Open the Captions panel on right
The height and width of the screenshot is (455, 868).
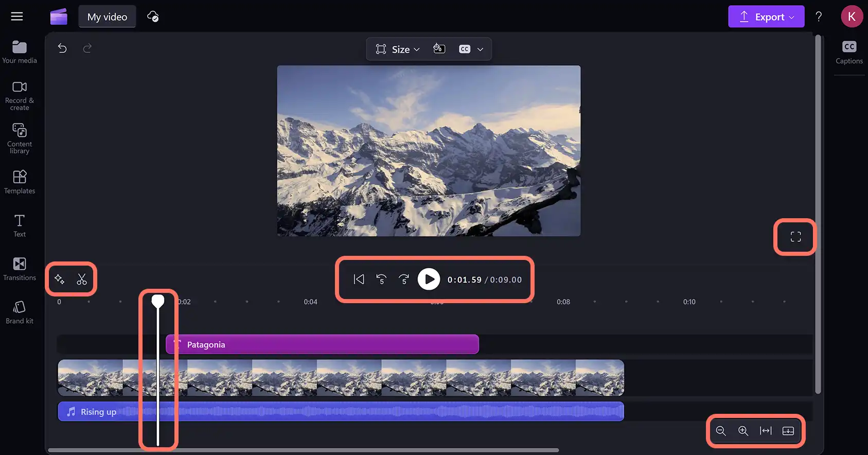(x=849, y=52)
